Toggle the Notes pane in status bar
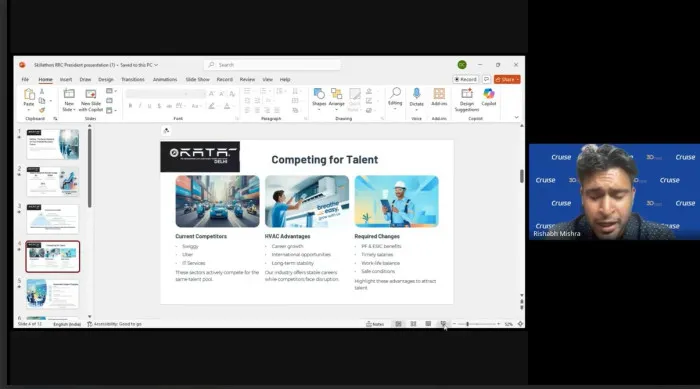Screen dimensions: 700x389 point(375,324)
